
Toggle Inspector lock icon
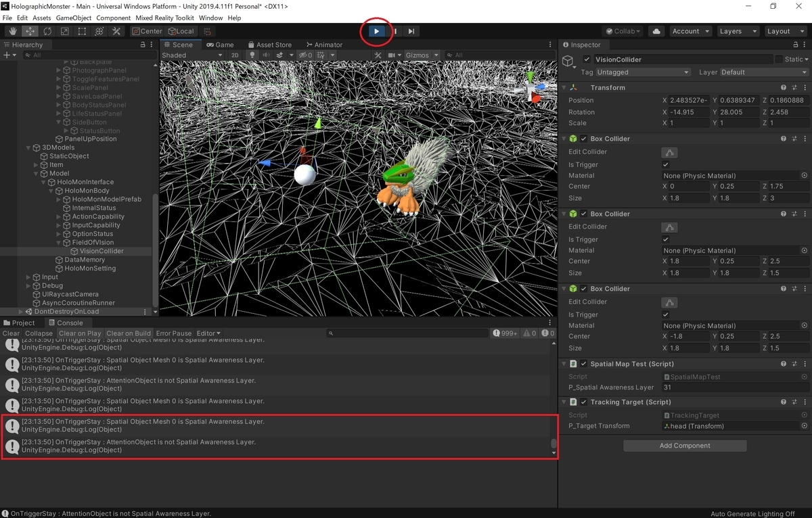(795, 45)
